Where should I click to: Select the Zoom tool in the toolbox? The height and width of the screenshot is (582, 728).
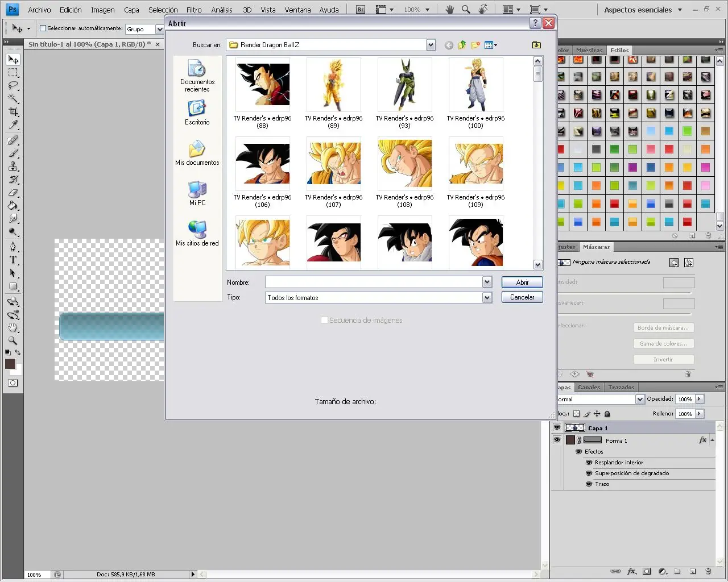tap(13, 341)
